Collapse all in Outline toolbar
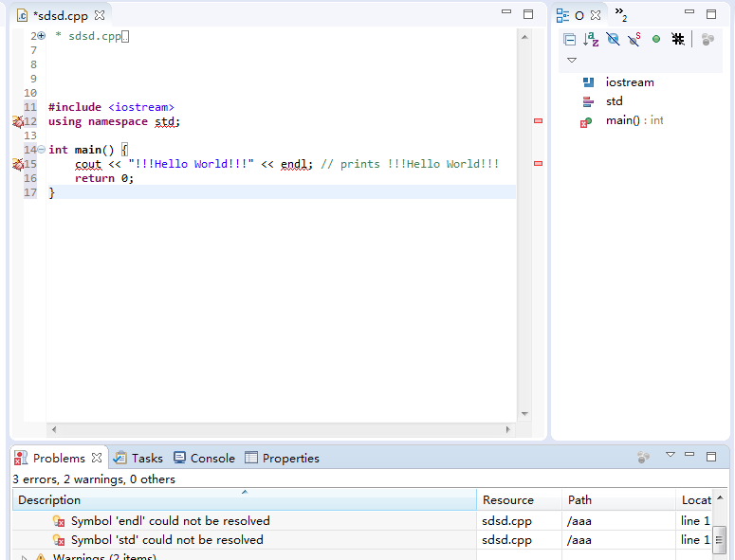 [570, 40]
